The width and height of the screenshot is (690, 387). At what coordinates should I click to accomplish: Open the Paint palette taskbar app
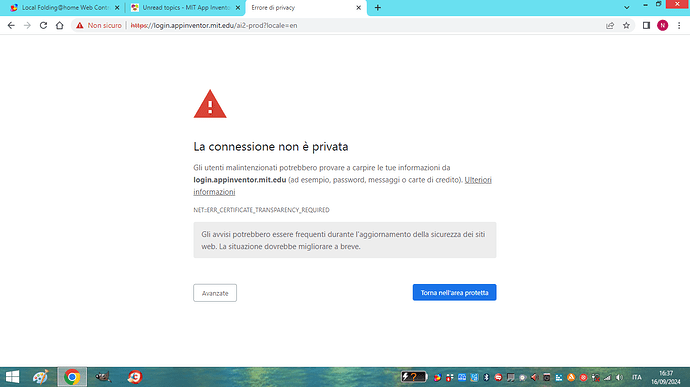pyautogui.click(x=40, y=377)
